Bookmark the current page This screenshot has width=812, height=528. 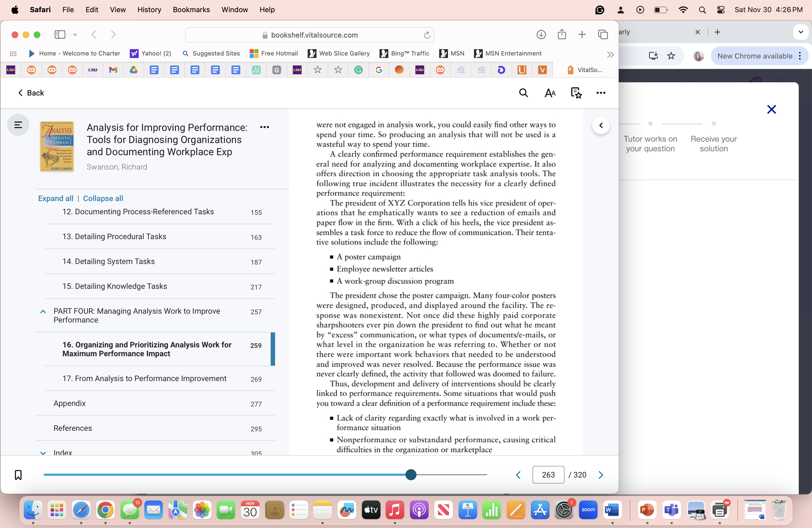pos(18,474)
